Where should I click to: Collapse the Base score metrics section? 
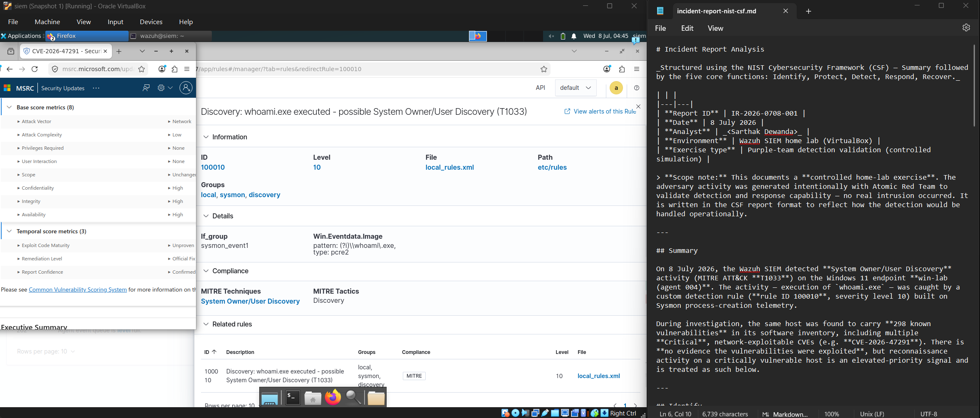coord(9,107)
